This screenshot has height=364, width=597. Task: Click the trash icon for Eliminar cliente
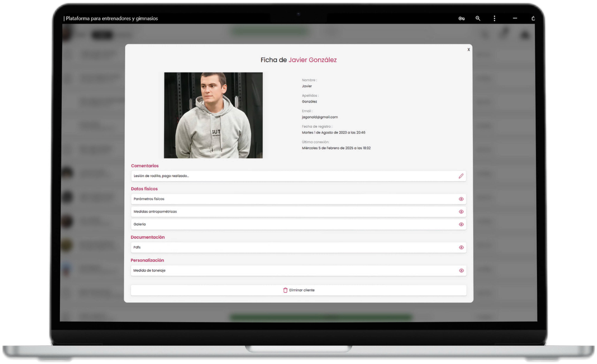(x=285, y=290)
